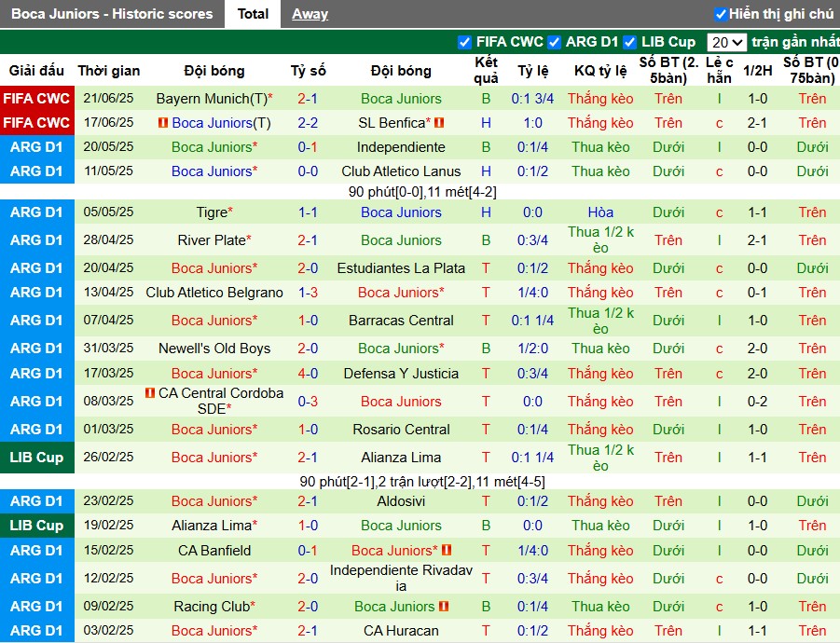Open Estudiantes La Plata team link
This screenshot has width=840, height=643.
(401, 267)
